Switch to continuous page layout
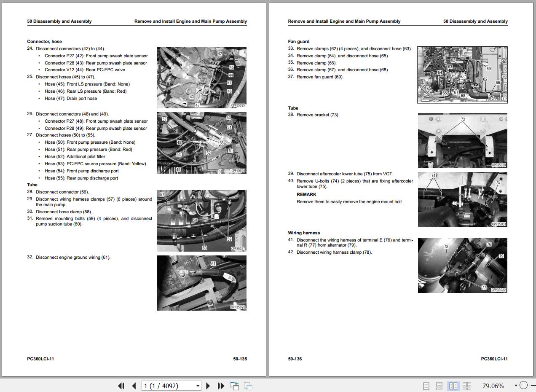The width and height of the screenshot is (536, 392). pyautogui.click(x=439, y=386)
